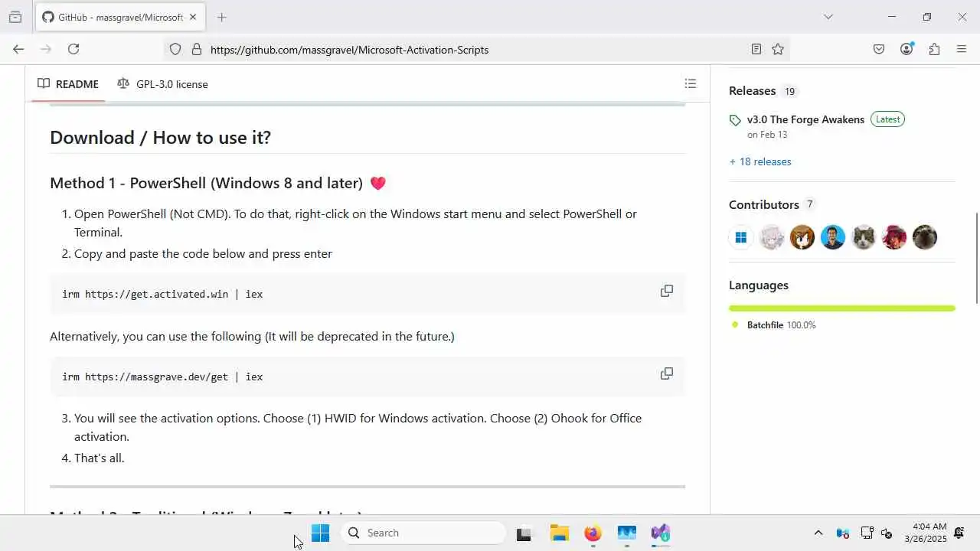Open the gray cat contributor avatar
Viewport: 980px width, 551px height.
click(864, 237)
